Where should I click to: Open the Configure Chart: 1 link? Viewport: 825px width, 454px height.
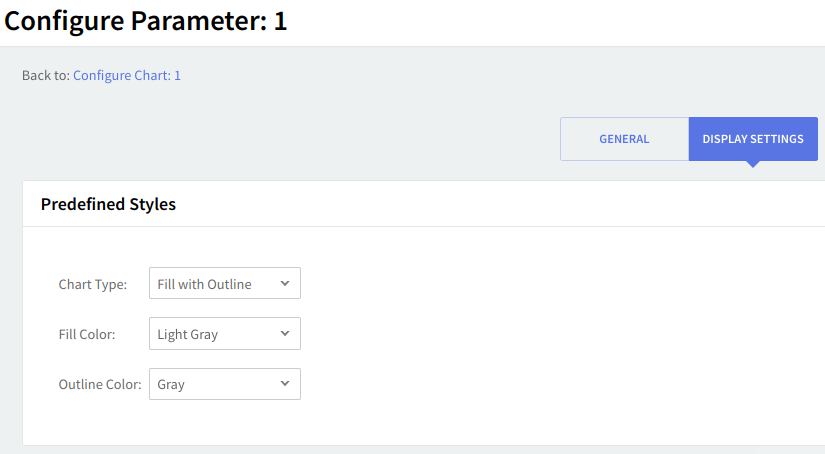[127, 75]
